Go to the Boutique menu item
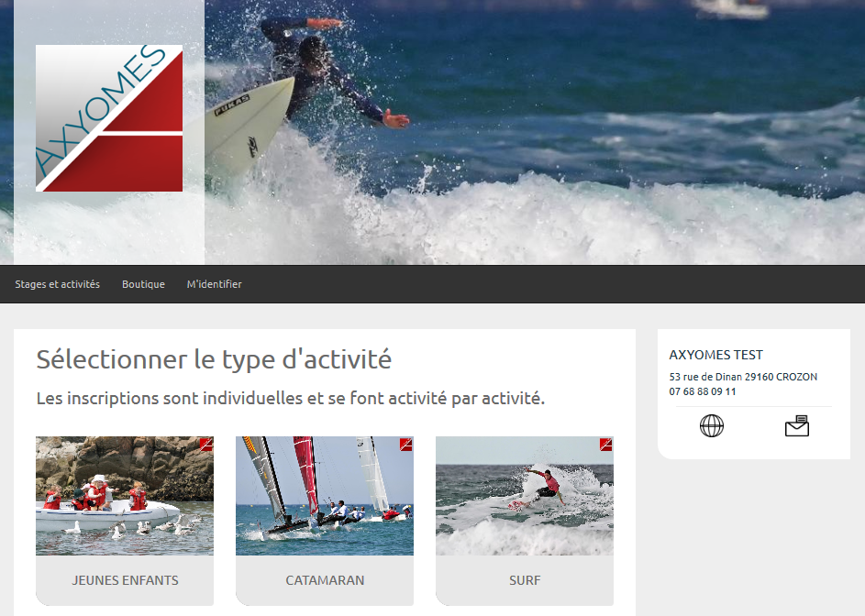Viewport: 865px width, 616px height. (x=143, y=284)
